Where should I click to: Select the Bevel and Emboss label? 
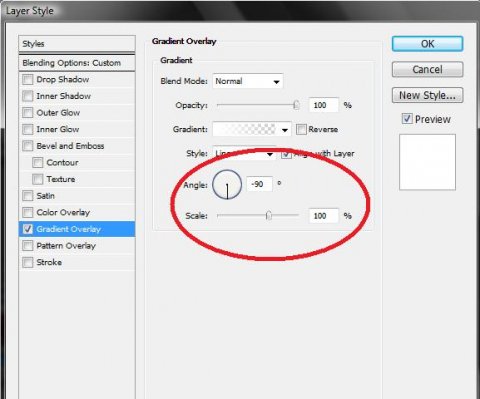coord(70,146)
